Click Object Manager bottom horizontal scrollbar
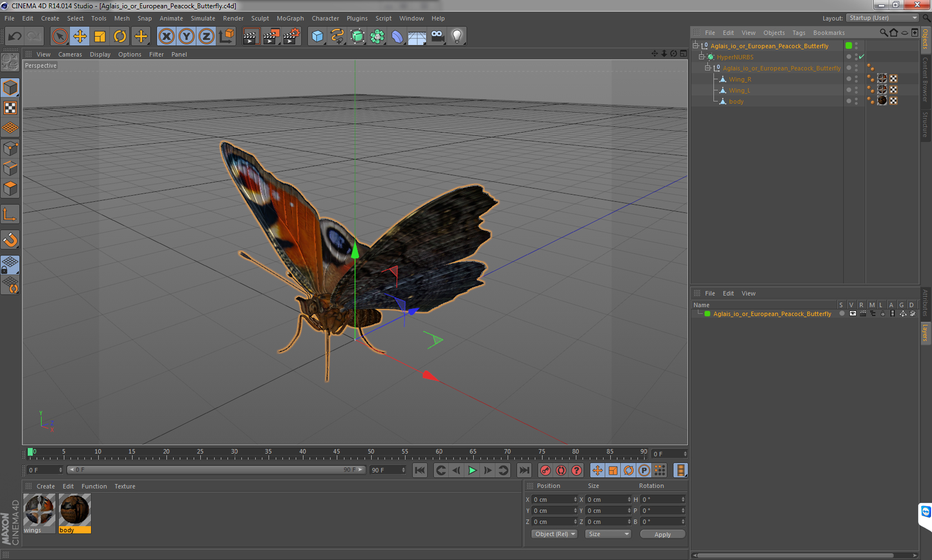This screenshot has width=932, height=560. [804, 555]
